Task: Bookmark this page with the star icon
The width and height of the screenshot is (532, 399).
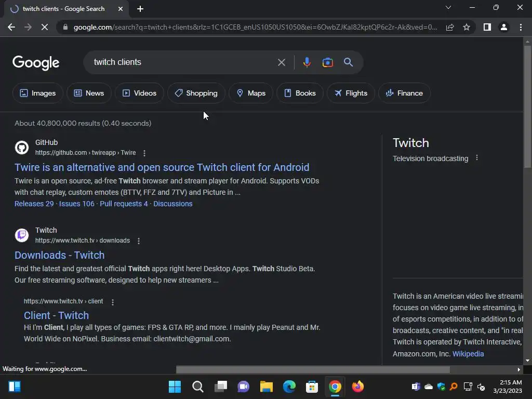Action: click(467, 27)
